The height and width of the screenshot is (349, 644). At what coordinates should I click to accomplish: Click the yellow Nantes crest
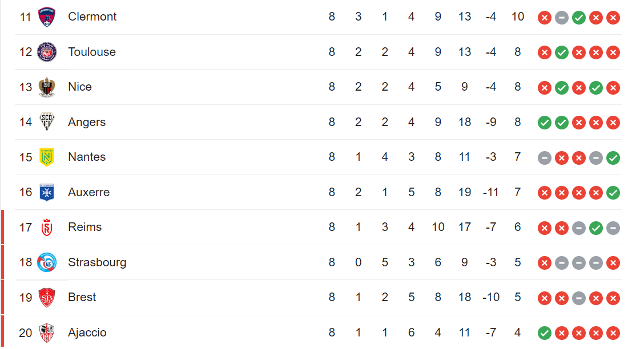pyautogui.click(x=47, y=157)
